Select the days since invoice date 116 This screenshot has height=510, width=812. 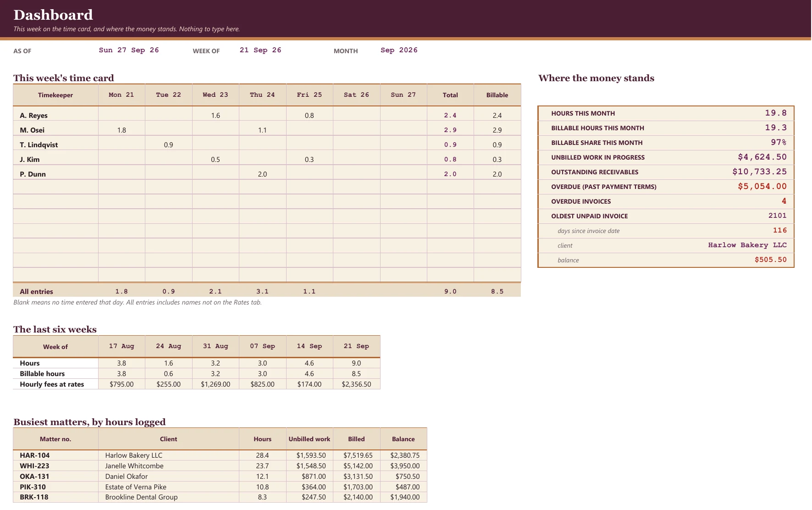pyautogui.click(x=780, y=230)
